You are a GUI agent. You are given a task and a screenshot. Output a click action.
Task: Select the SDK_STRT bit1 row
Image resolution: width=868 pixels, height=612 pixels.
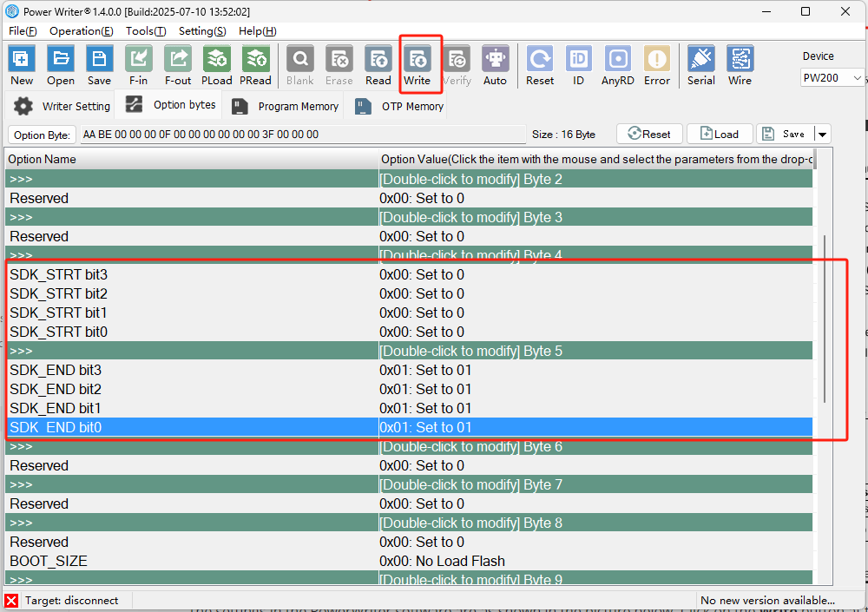tap(409, 313)
